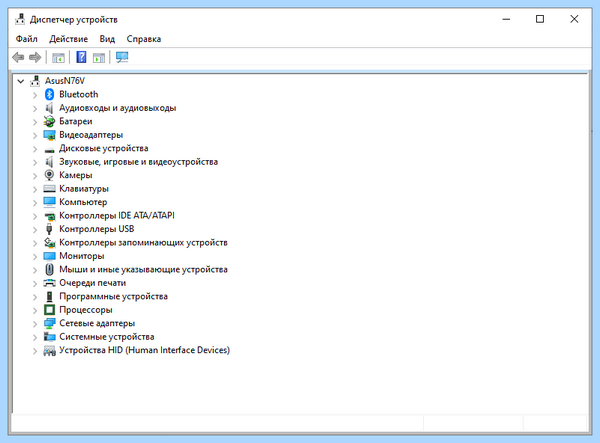The height and width of the screenshot is (443, 600).
Task: Click the HID devices icon
Action: 49,350
